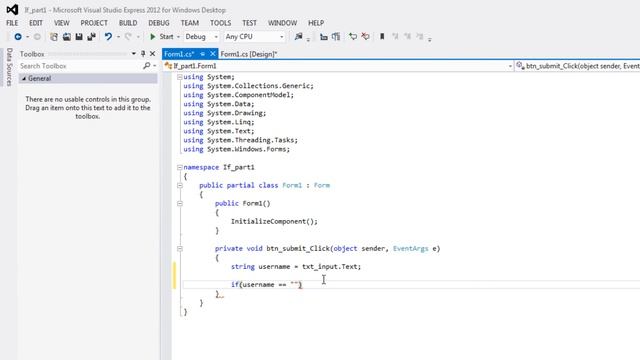Collapse the General toolbox group

[x=24, y=78]
